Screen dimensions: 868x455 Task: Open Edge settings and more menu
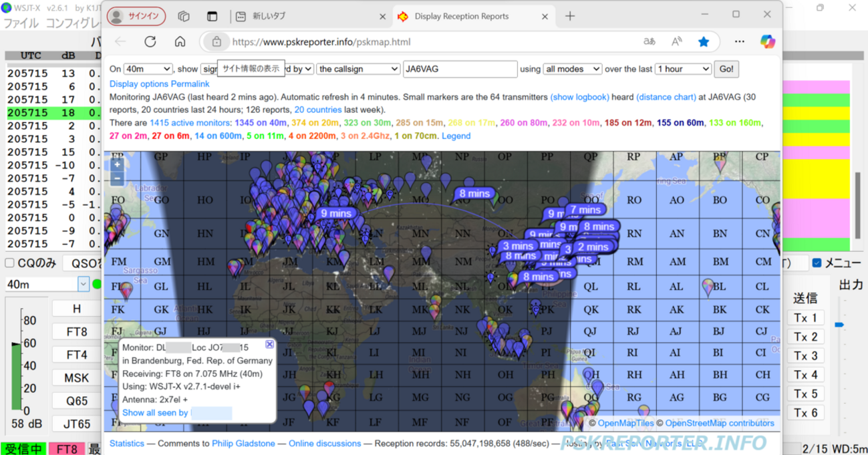coord(738,41)
